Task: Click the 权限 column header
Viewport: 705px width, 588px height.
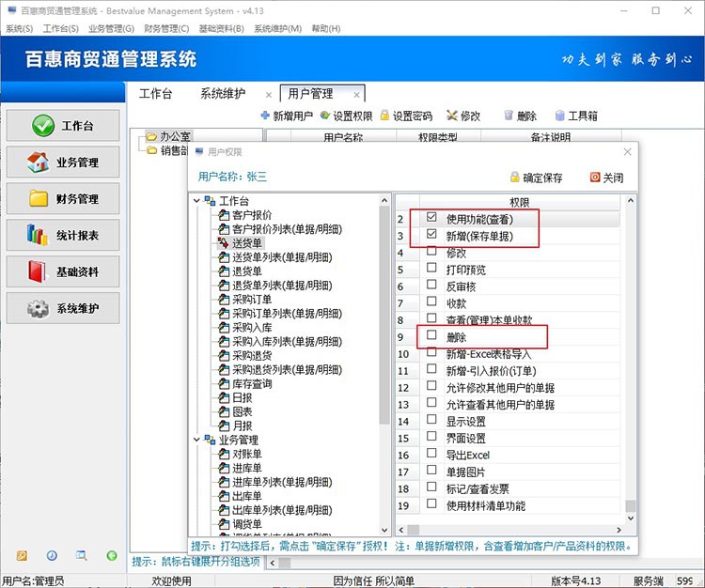Action: [519, 202]
